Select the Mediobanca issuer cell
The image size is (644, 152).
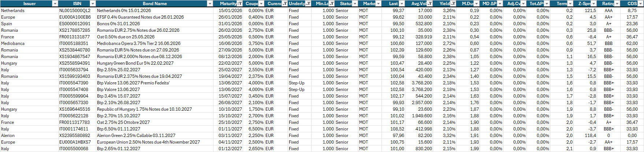[x=13, y=43]
